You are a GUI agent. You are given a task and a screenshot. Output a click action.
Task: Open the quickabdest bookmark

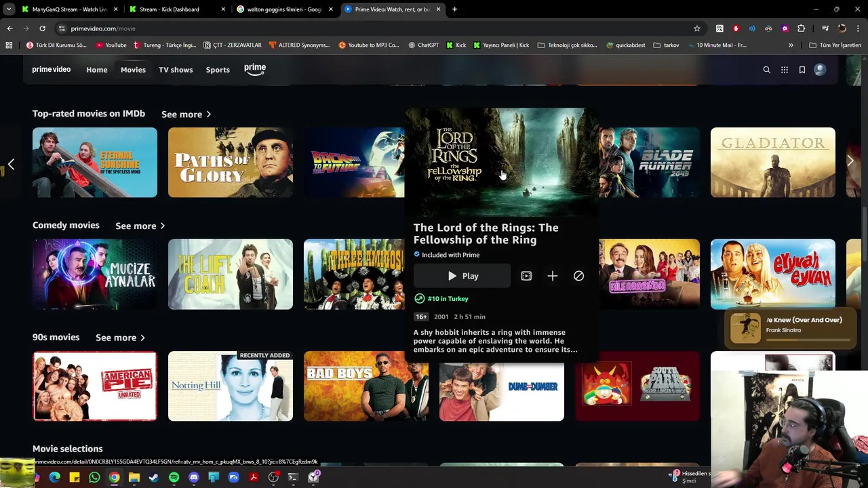[x=626, y=45]
